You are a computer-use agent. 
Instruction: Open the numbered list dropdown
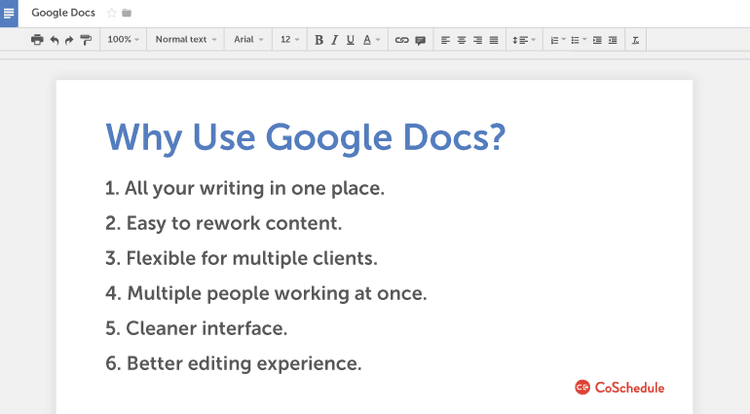coord(558,40)
